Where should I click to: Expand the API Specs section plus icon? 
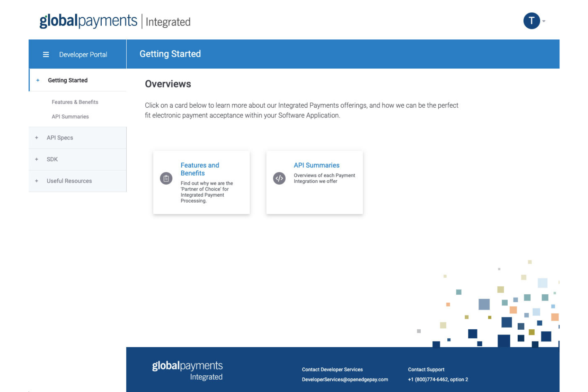click(x=37, y=138)
